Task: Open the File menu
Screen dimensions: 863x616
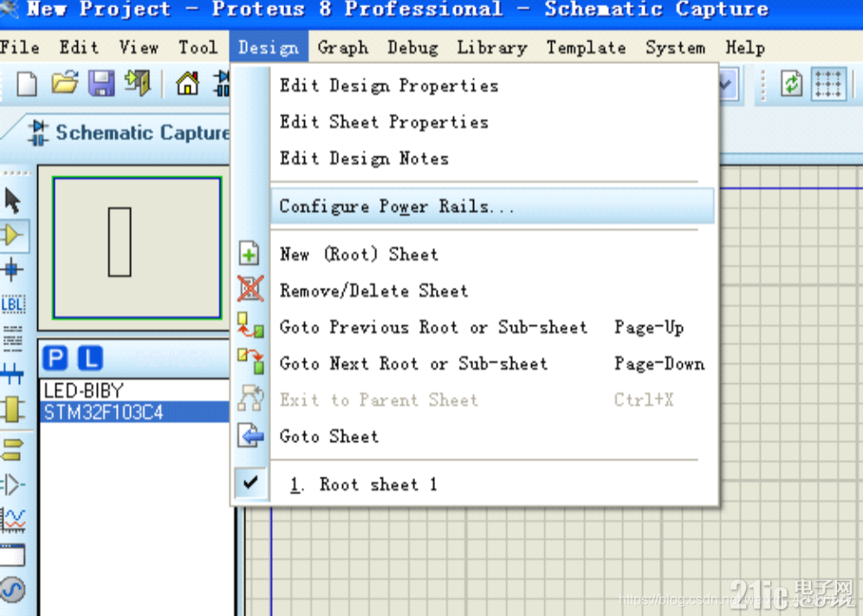Action: (x=20, y=48)
